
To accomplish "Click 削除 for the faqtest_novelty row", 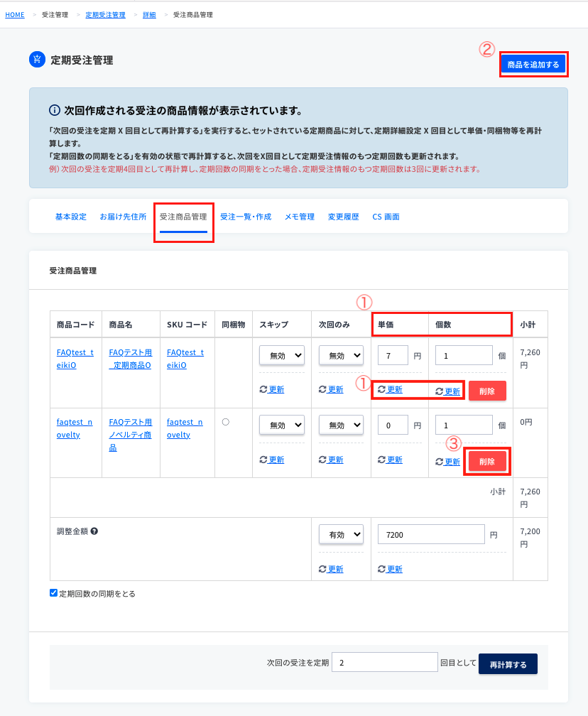I will click(x=487, y=461).
